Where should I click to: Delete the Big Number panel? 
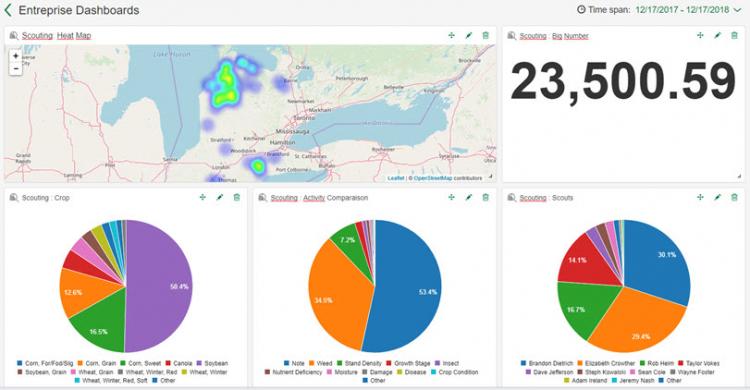coord(734,35)
